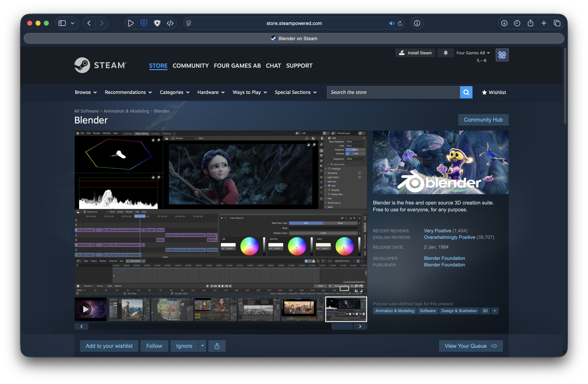This screenshot has width=588, height=384.
Task: Add more tags with the plus button
Action: coord(495,311)
